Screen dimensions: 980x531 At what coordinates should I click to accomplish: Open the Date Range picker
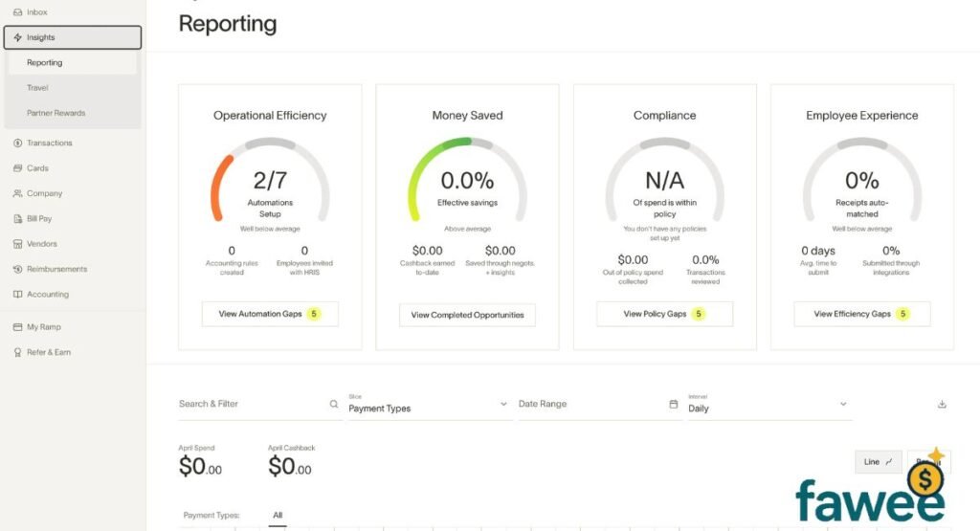(593, 404)
